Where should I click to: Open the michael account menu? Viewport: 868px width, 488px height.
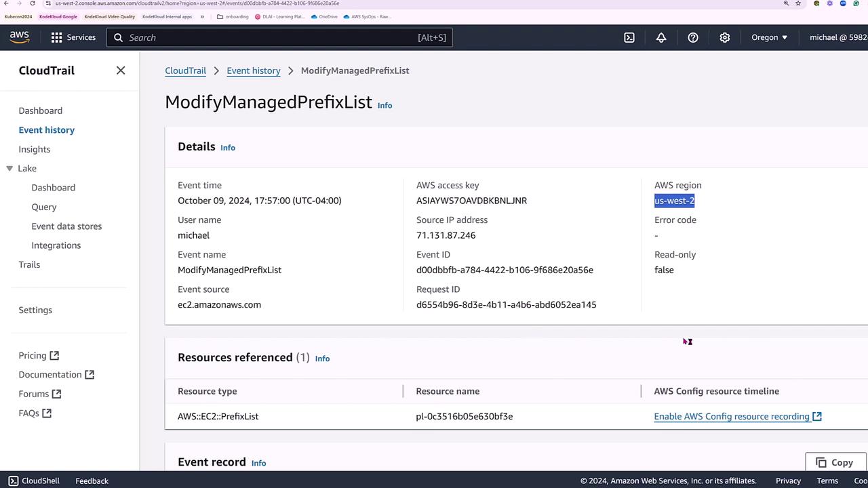838,37
